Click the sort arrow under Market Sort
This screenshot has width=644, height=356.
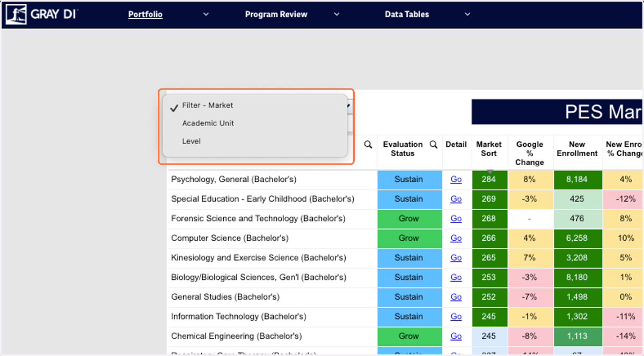(489, 172)
